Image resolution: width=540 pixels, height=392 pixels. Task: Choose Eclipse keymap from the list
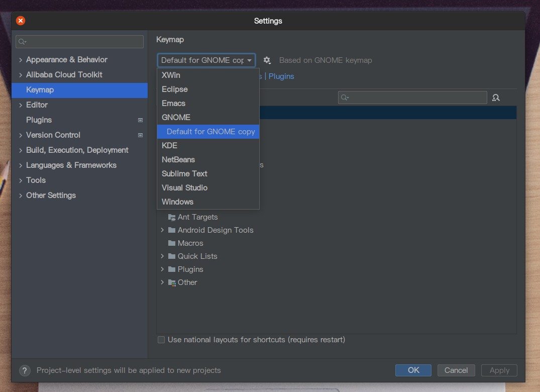[208, 89]
